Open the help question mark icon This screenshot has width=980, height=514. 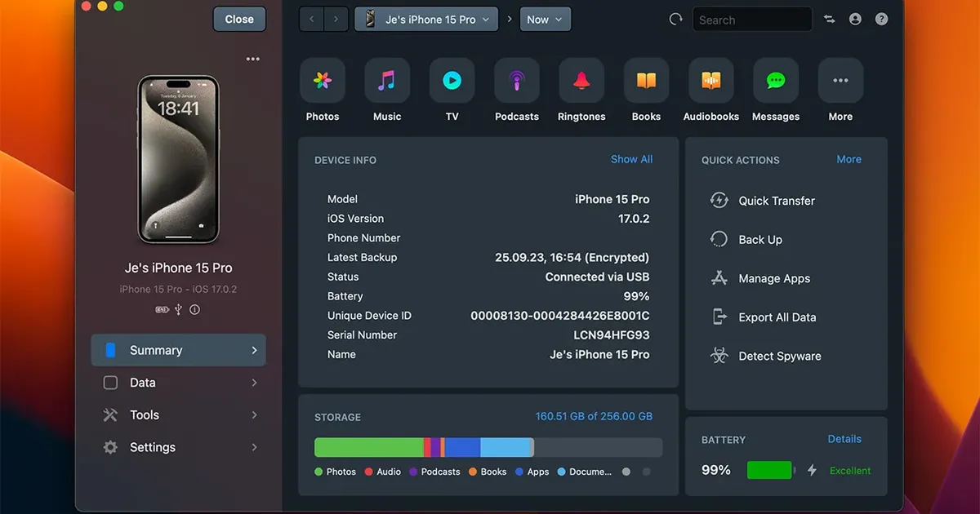(881, 20)
